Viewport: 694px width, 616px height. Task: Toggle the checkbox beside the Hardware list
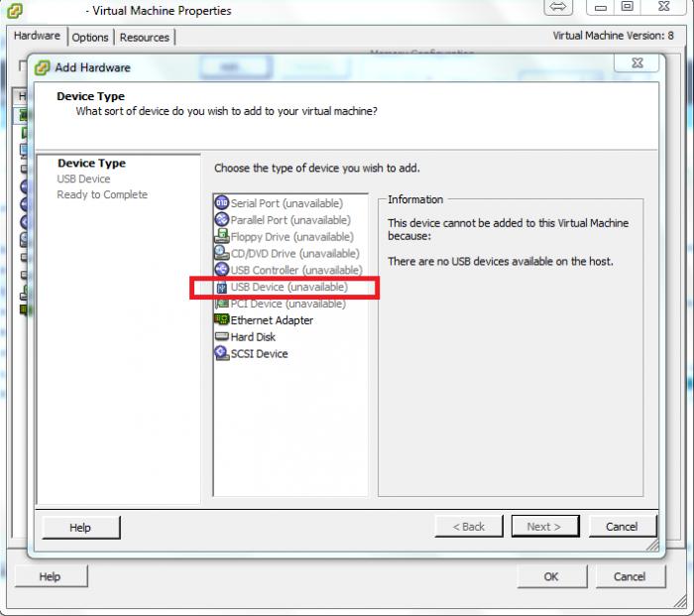pos(22,66)
